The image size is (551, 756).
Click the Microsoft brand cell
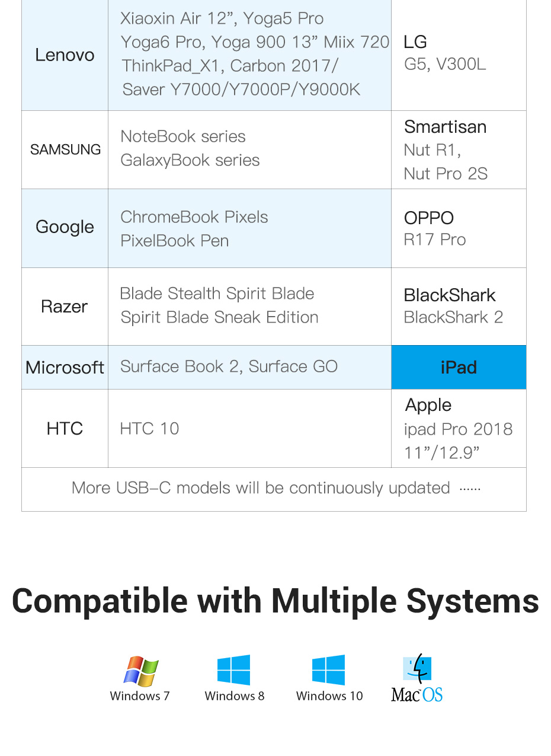pyautogui.click(x=65, y=368)
